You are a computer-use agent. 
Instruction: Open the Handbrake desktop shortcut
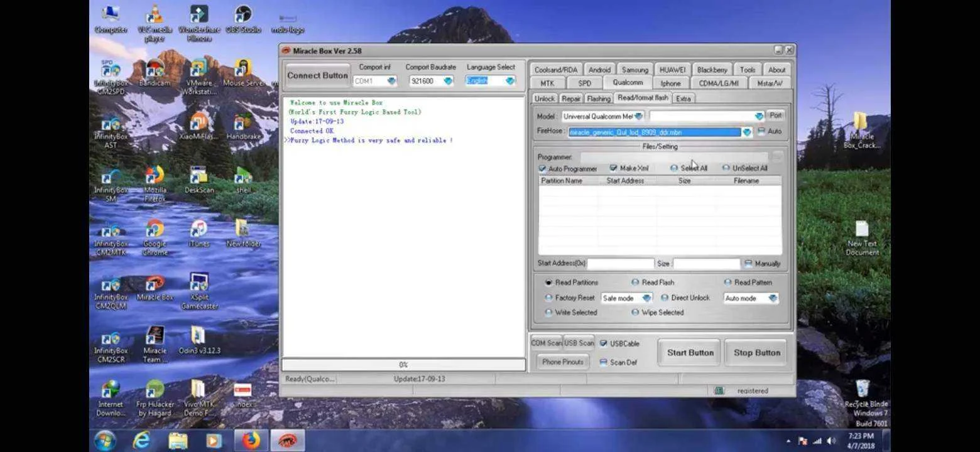(243, 127)
